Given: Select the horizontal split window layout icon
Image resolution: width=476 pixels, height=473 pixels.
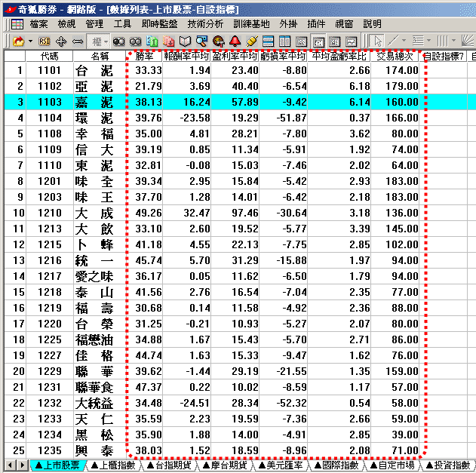Looking at the screenshot, I should coord(268,41).
